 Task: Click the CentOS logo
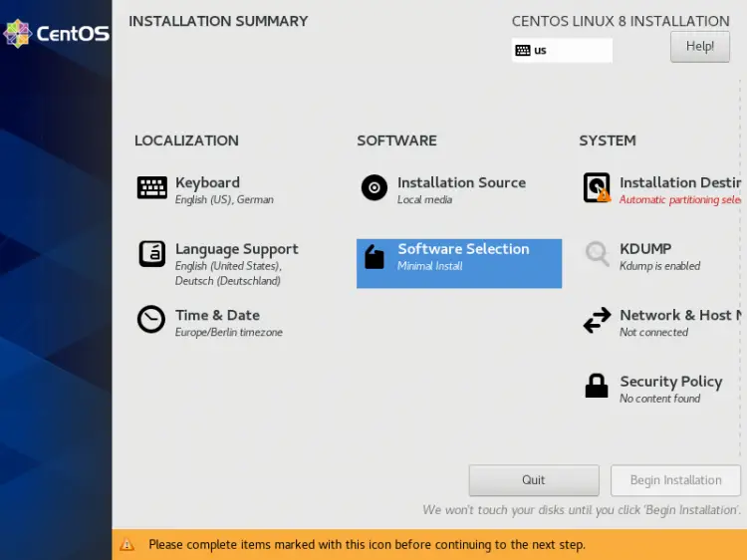(56, 33)
